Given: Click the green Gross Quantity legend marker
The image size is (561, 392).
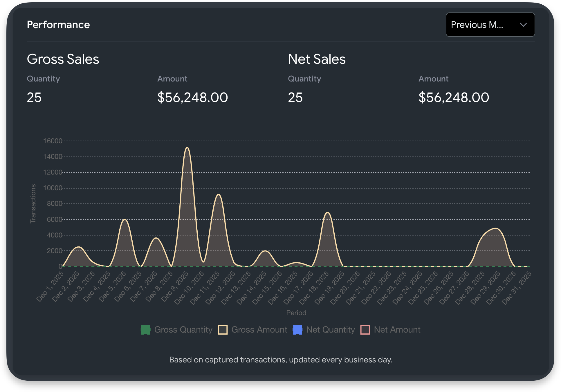Looking at the screenshot, I should coord(145,330).
